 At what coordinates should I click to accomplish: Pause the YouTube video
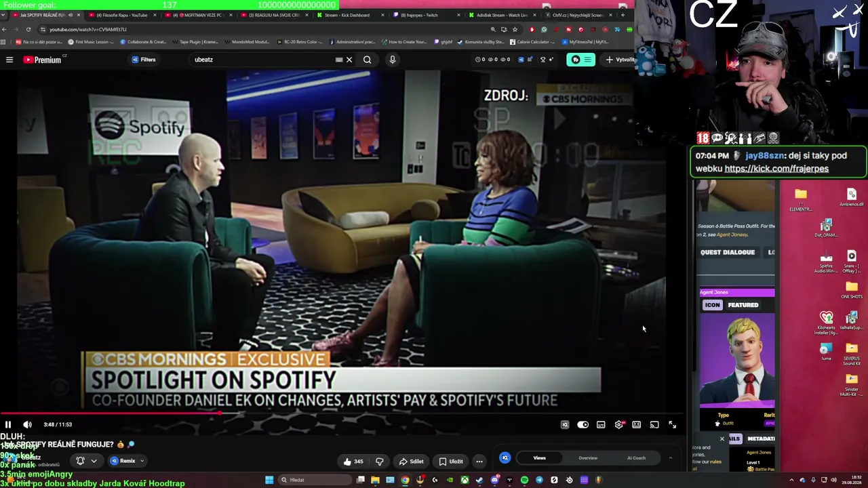(8, 424)
